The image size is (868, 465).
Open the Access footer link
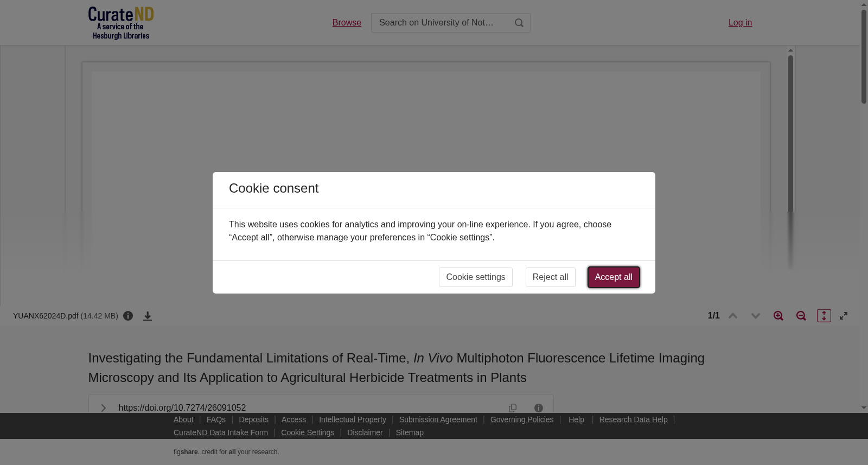click(293, 419)
